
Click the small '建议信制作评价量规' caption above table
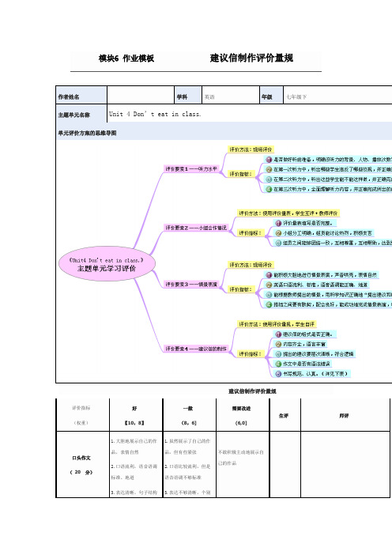[x=252, y=391]
